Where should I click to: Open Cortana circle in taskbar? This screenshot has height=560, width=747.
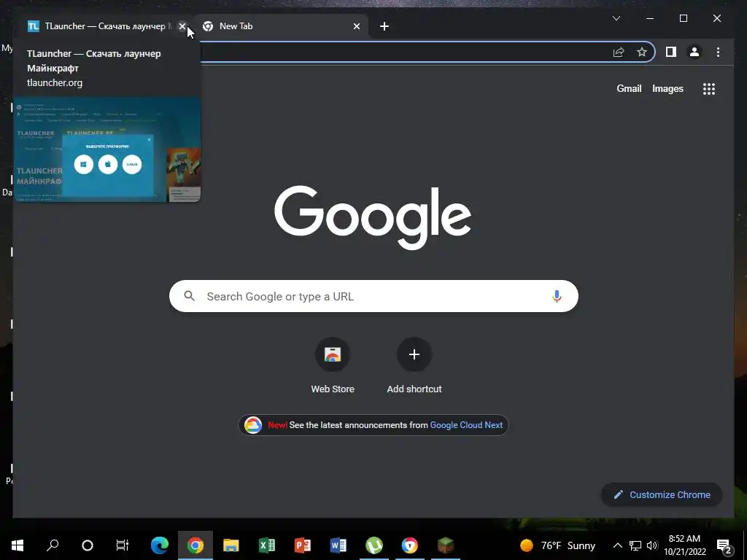88,545
